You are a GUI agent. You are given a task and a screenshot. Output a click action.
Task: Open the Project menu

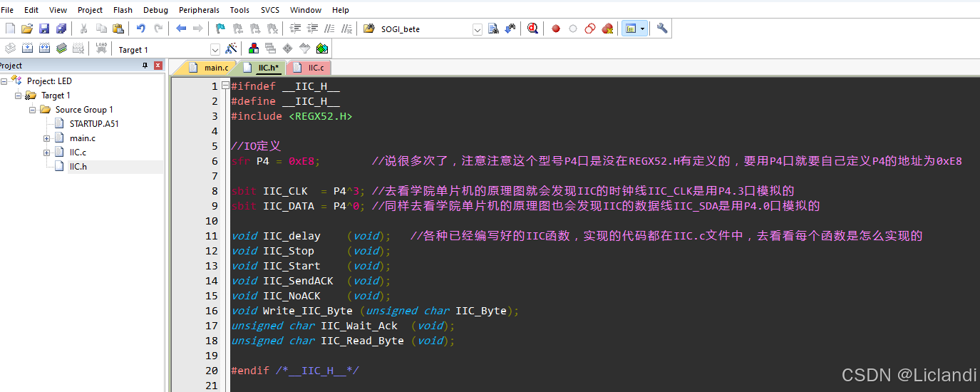coord(90,10)
